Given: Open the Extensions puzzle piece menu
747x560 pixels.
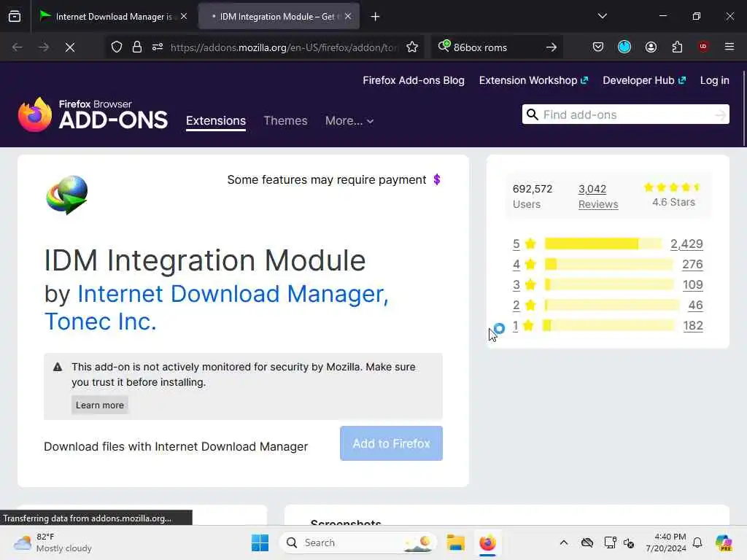Looking at the screenshot, I should pos(677,47).
